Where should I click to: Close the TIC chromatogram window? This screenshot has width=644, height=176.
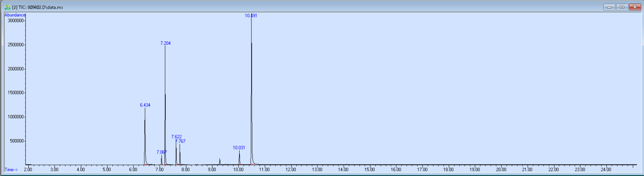(x=635, y=7)
